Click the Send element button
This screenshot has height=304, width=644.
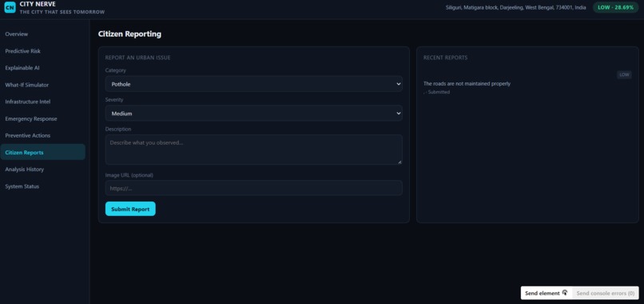(x=547, y=293)
